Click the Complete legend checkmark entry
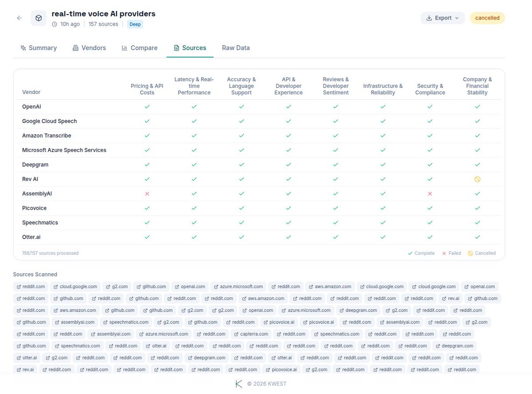The height and width of the screenshot is (394, 532). coord(422,254)
